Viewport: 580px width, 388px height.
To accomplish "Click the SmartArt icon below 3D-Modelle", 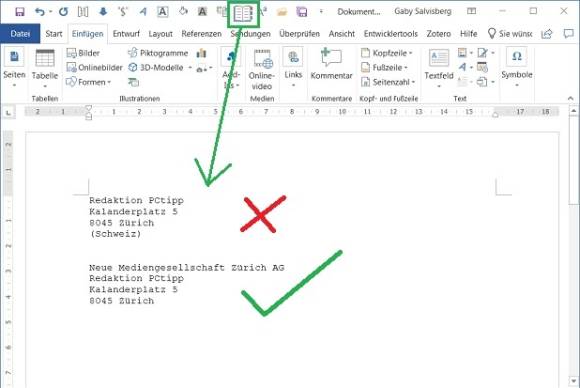I will point(133,82).
